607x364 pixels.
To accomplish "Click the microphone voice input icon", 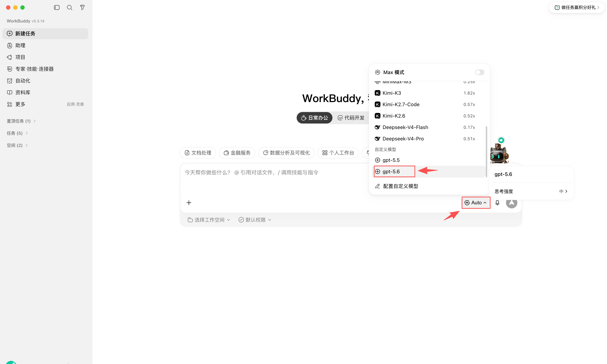I will point(497,203).
